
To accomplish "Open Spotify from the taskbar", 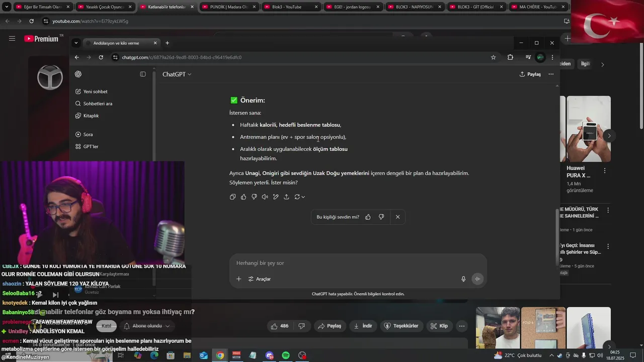I will click(286, 355).
